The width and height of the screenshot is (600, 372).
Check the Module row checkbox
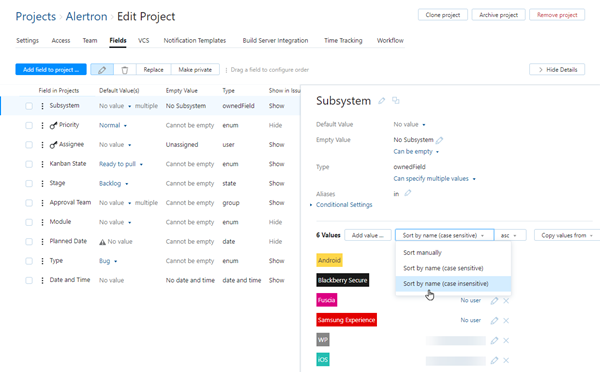[x=29, y=222]
